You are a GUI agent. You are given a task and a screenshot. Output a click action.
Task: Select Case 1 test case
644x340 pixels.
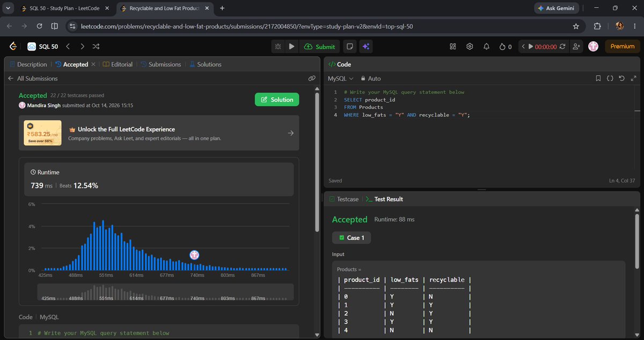coord(352,237)
